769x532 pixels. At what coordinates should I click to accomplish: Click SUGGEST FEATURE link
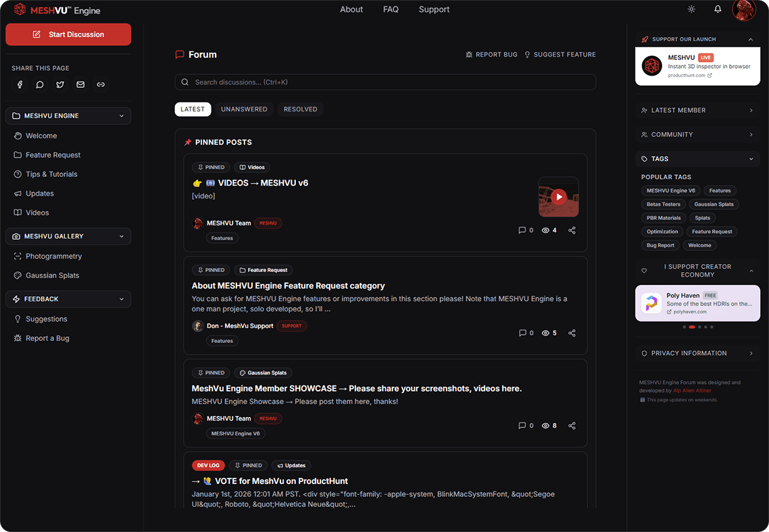click(x=560, y=55)
